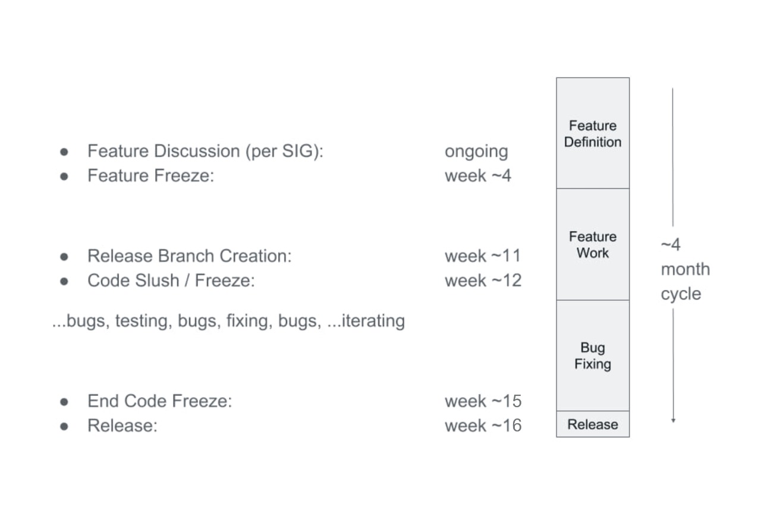This screenshot has height=532, width=761.
Task: Click the "week ~4" text
Action: (x=477, y=176)
